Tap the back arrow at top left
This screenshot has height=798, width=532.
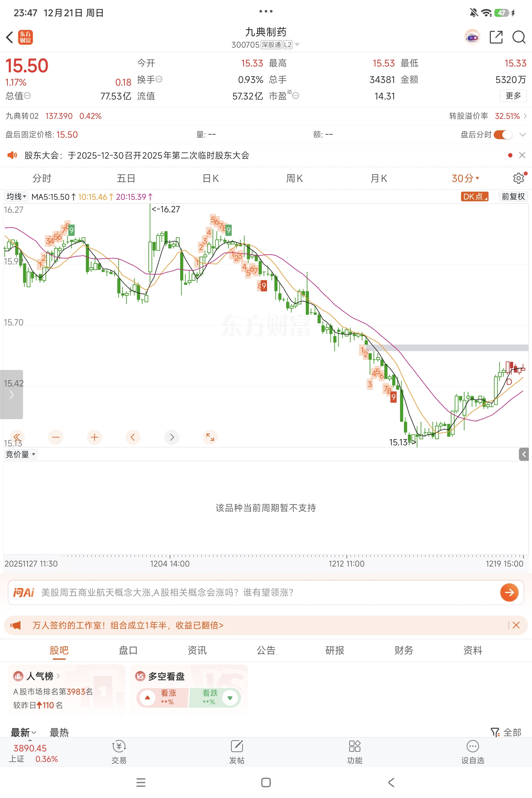tap(10, 37)
